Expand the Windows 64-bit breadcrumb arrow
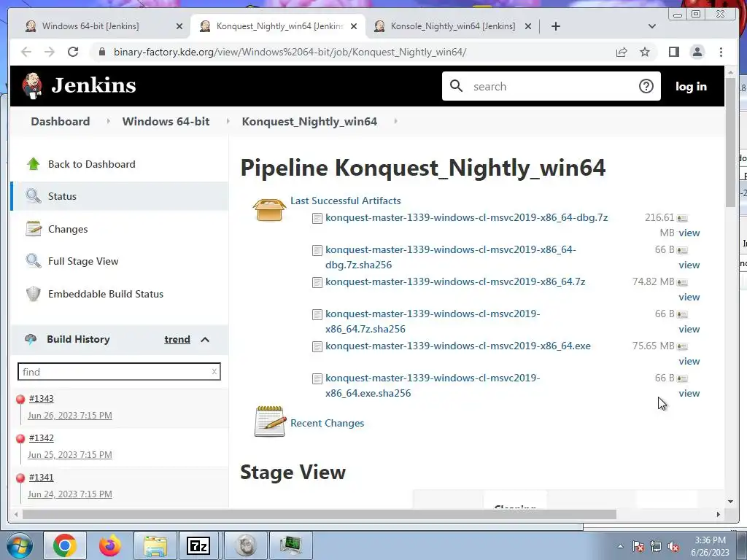Screen dimensions: 747x560 (228, 122)
